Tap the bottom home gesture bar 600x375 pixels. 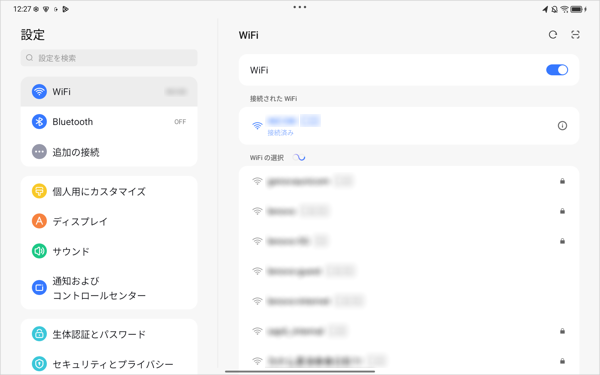300,371
